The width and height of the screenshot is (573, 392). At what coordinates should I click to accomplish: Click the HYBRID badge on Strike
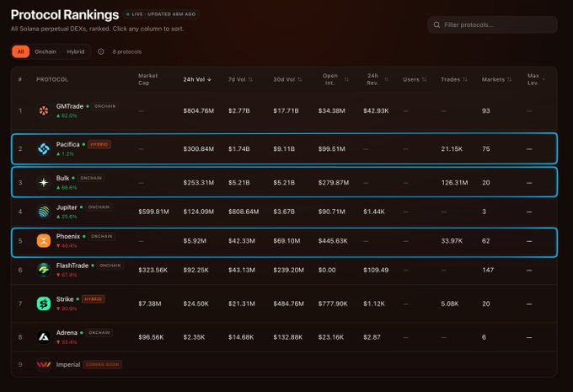point(94,299)
